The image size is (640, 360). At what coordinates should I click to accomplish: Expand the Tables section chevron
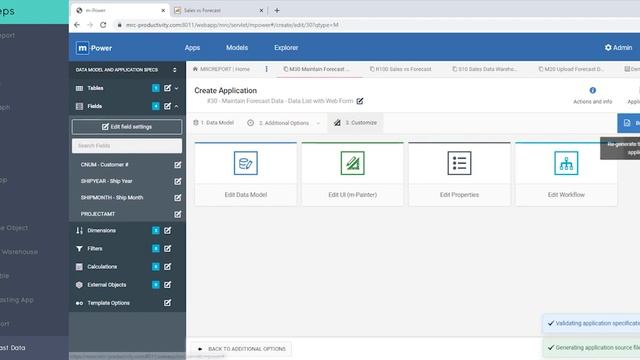(176, 88)
